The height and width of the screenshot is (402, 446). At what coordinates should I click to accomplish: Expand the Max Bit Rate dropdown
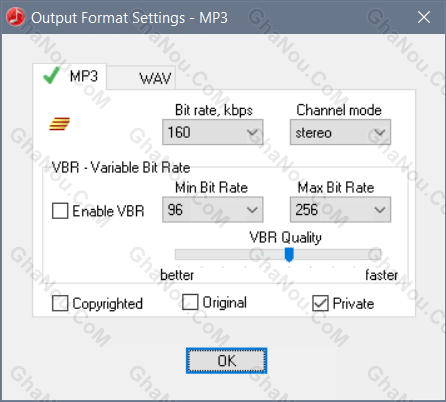click(340, 210)
